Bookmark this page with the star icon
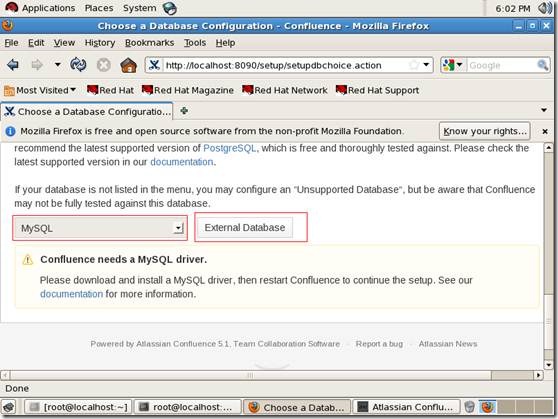 414,65
